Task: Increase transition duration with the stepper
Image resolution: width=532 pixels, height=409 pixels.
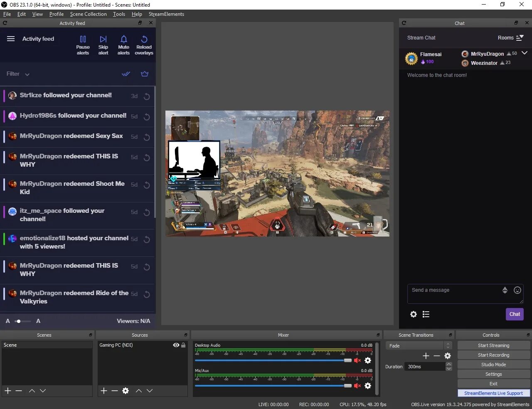Action: coord(449,365)
